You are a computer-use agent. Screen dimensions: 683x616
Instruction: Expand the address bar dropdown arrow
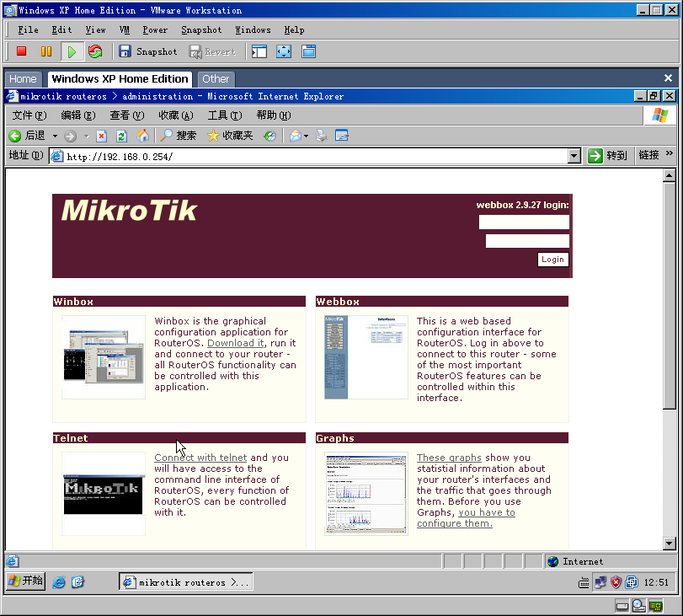[x=574, y=156]
